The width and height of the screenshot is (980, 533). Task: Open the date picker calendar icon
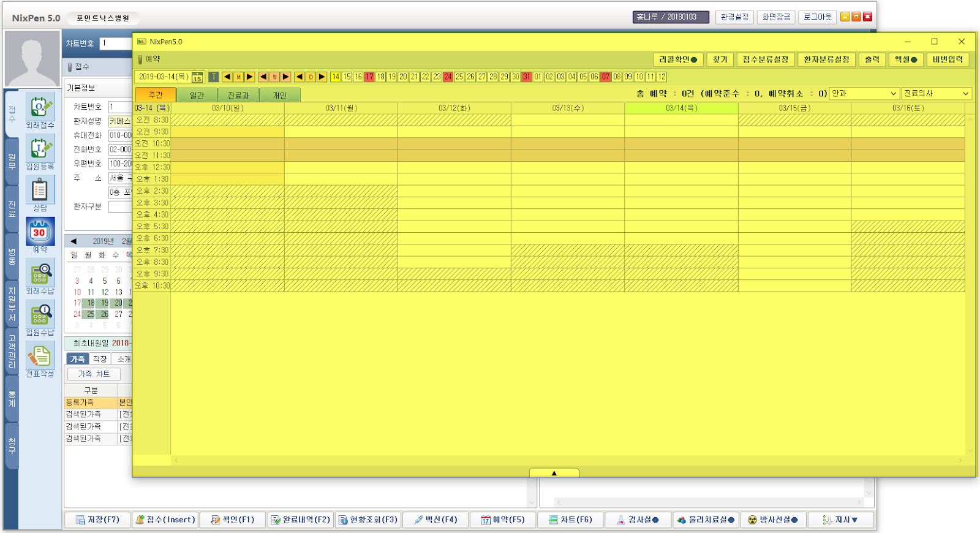197,77
